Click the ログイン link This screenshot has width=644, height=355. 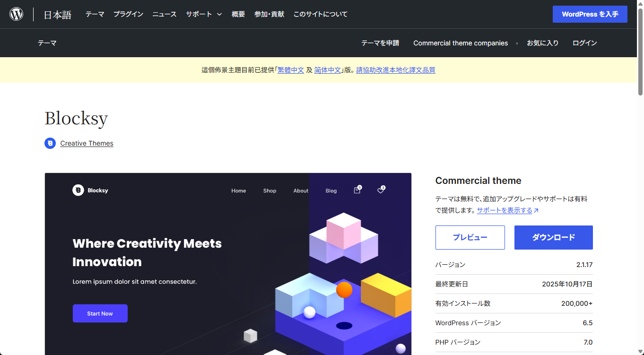tap(584, 43)
